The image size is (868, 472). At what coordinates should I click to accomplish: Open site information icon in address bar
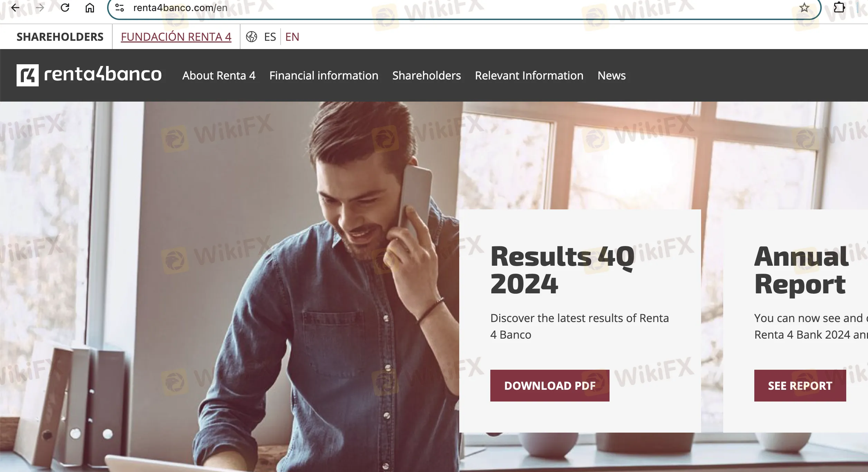(x=120, y=7)
